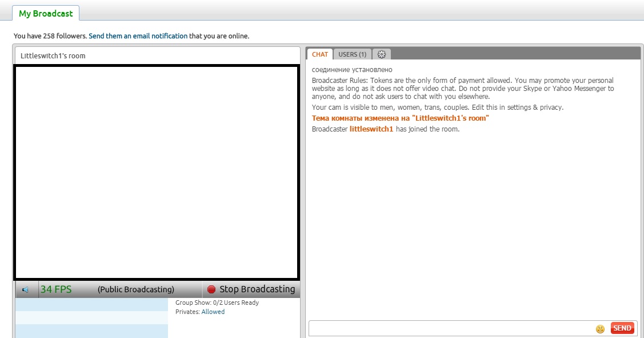
Task: Open chat settings gear tab
Action: click(x=382, y=54)
